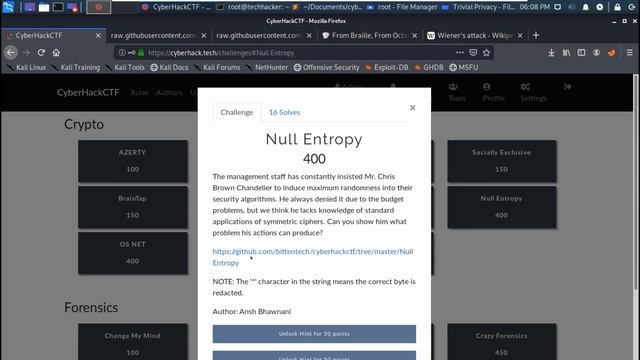640x360 pixels.
Task: Click the volume icon in top panel
Action: (x=571, y=7)
